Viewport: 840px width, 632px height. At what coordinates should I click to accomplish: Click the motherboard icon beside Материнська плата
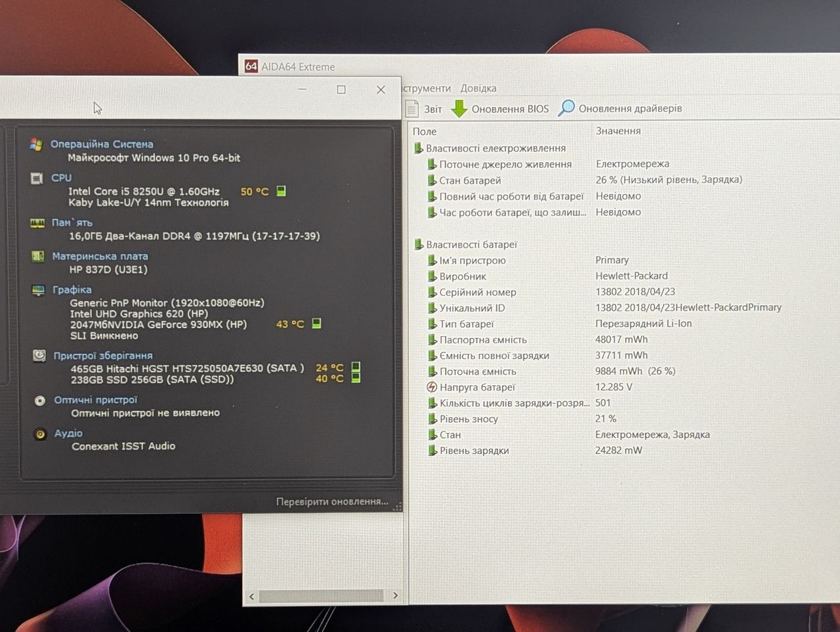click(37, 256)
